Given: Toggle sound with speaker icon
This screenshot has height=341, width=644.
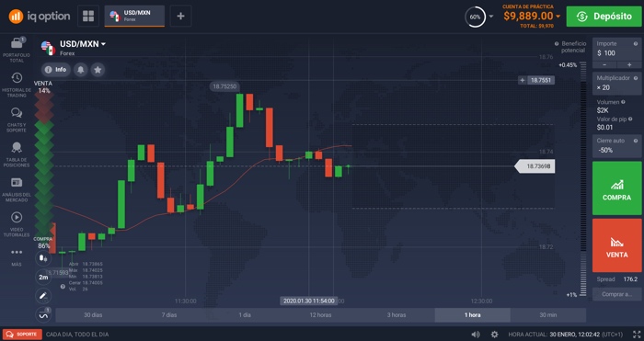Looking at the screenshot, I should [x=476, y=334].
